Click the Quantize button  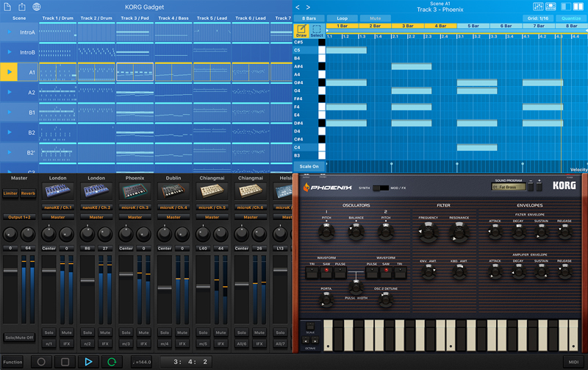tap(571, 18)
